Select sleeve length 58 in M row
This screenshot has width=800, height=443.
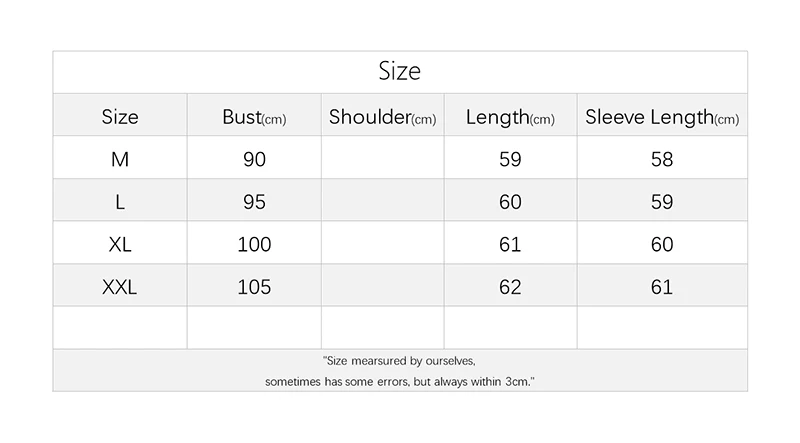point(662,159)
